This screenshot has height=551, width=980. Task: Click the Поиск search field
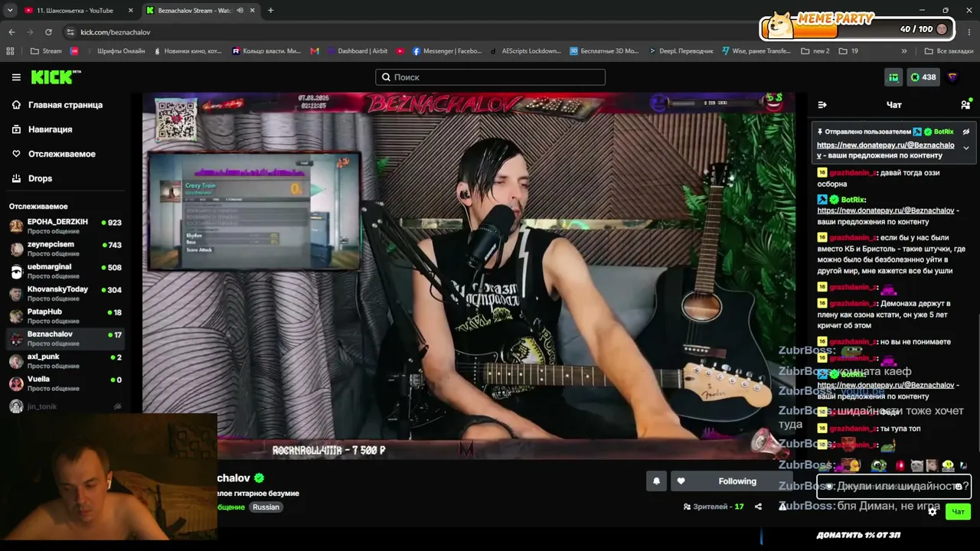pyautogui.click(x=490, y=77)
